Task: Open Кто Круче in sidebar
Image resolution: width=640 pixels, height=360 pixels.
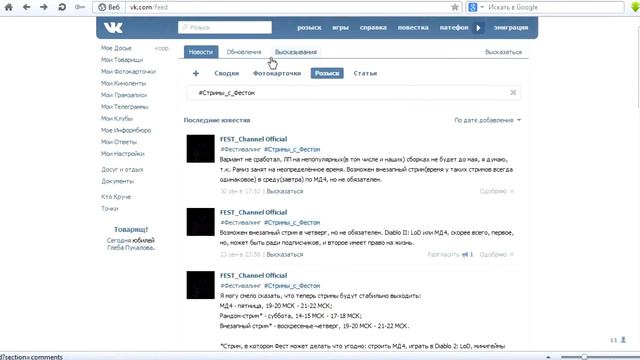Action: pos(116,197)
